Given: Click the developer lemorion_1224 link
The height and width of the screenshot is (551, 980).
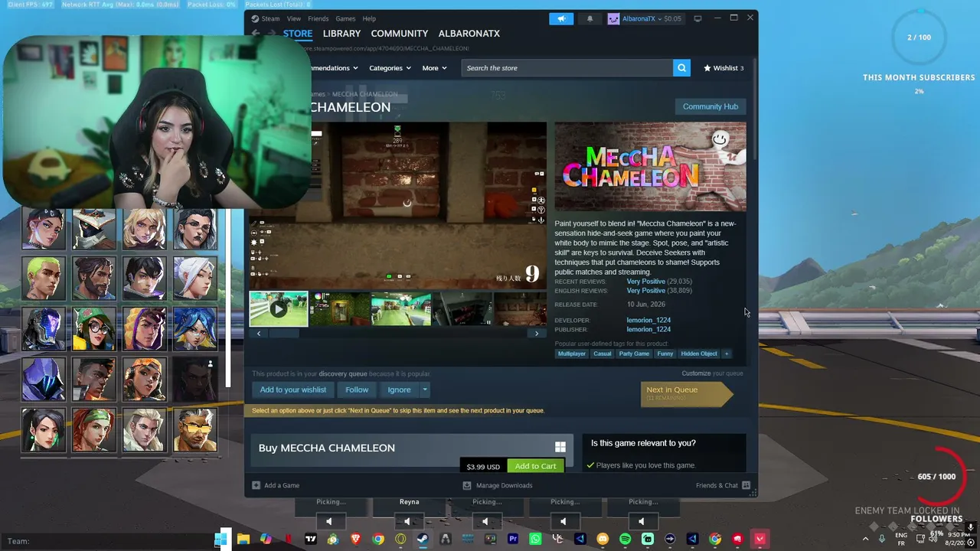Looking at the screenshot, I should pos(648,320).
